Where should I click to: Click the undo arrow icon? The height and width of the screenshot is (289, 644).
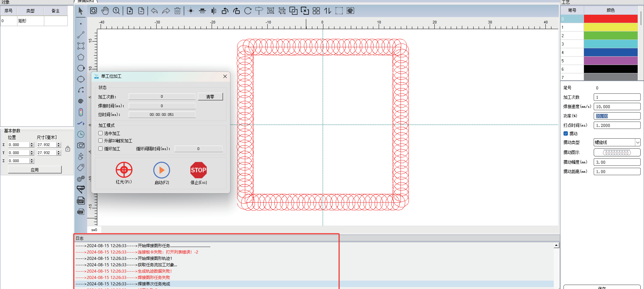click(154, 11)
